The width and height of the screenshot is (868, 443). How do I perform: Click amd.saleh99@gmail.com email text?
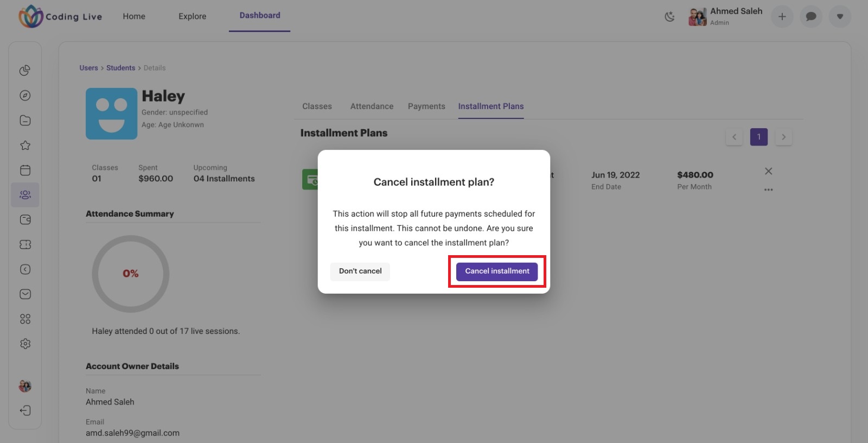[132, 433]
